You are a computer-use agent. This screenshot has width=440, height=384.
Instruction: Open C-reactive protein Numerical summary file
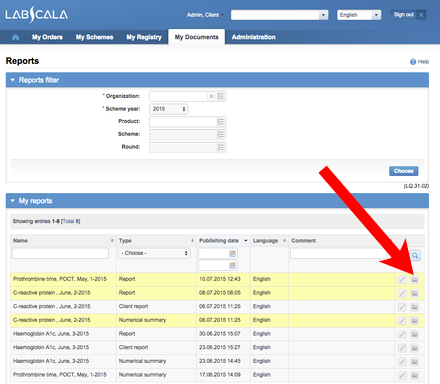click(414, 321)
